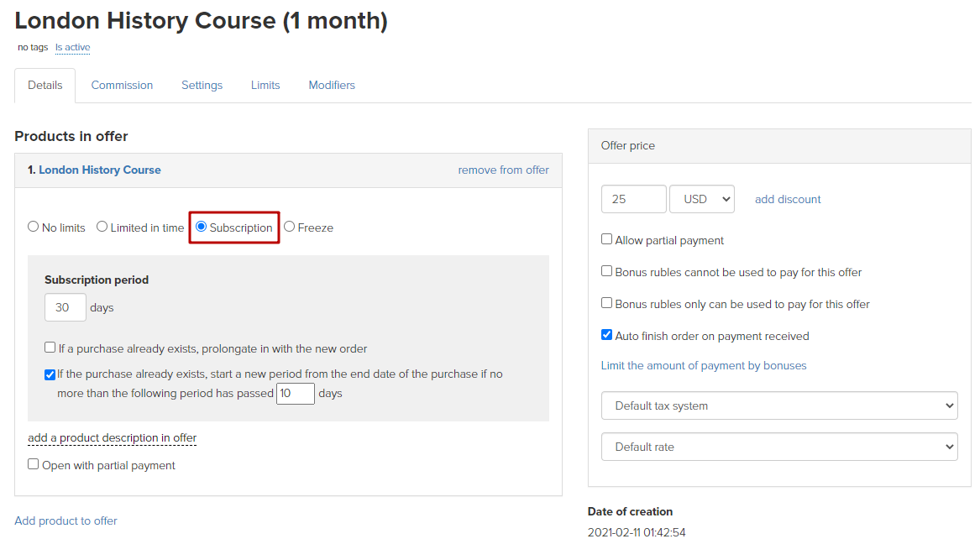The width and height of the screenshot is (980, 544).
Task: Switch to the Modifiers tab
Action: (332, 86)
